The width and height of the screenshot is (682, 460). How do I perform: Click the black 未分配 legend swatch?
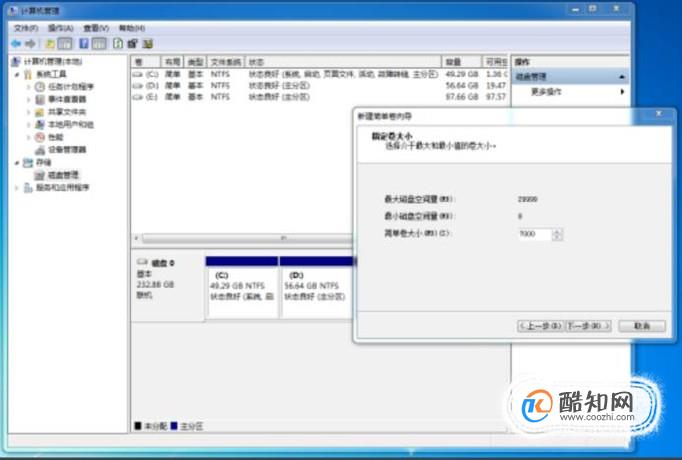[138, 426]
